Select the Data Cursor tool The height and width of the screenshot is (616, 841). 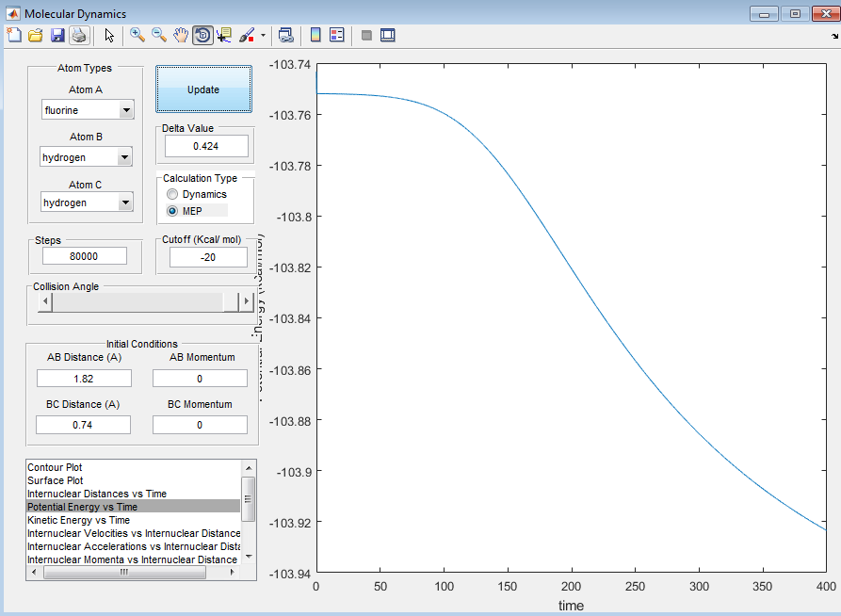tap(224, 35)
